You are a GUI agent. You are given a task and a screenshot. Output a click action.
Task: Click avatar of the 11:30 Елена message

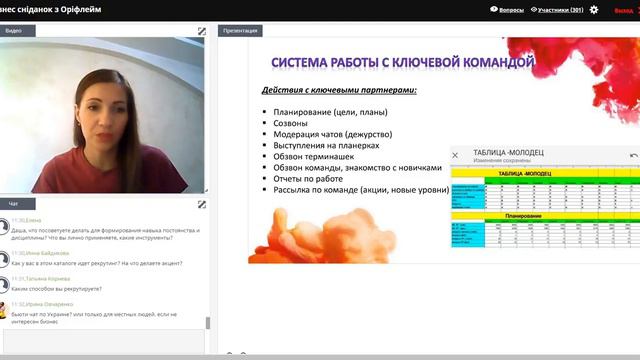pos(4,227)
